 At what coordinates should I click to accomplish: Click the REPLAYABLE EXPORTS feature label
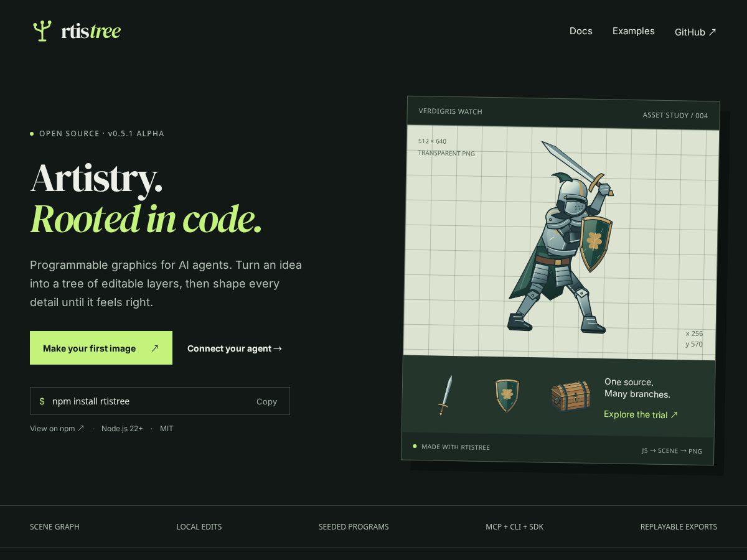click(679, 527)
